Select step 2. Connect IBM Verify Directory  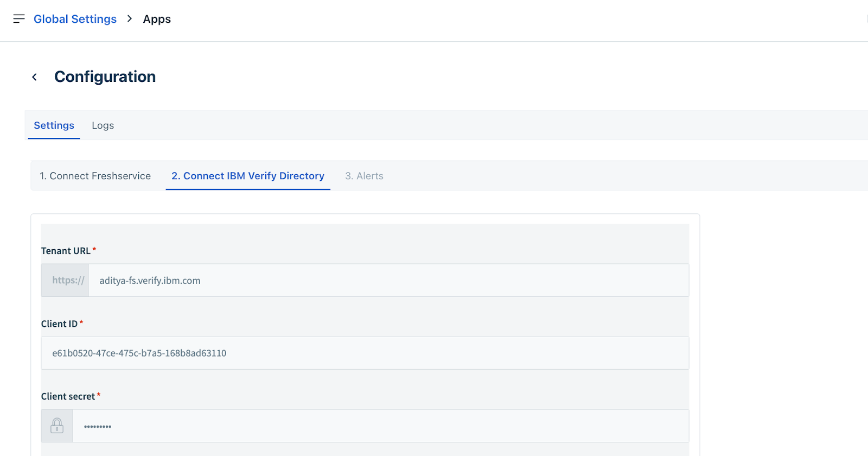click(248, 176)
